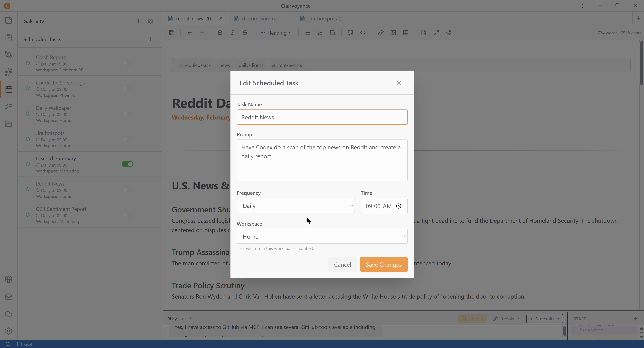Open the globe icon in left sidebar
The height and width of the screenshot is (348, 644).
(x=9, y=279)
